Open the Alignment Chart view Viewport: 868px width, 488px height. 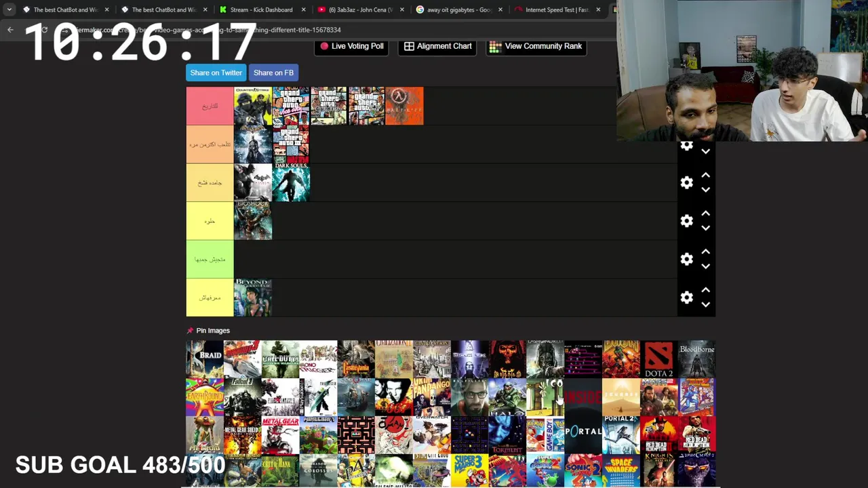pos(437,46)
